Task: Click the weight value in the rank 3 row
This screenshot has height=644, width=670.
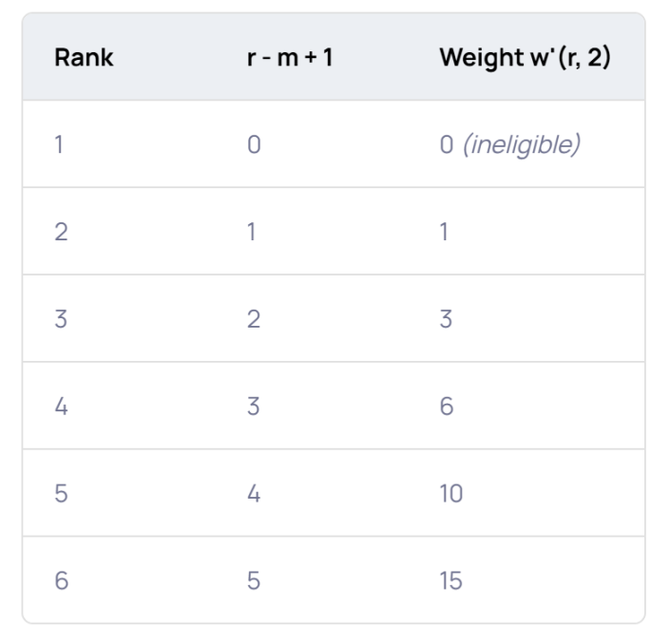Action: click(x=448, y=320)
